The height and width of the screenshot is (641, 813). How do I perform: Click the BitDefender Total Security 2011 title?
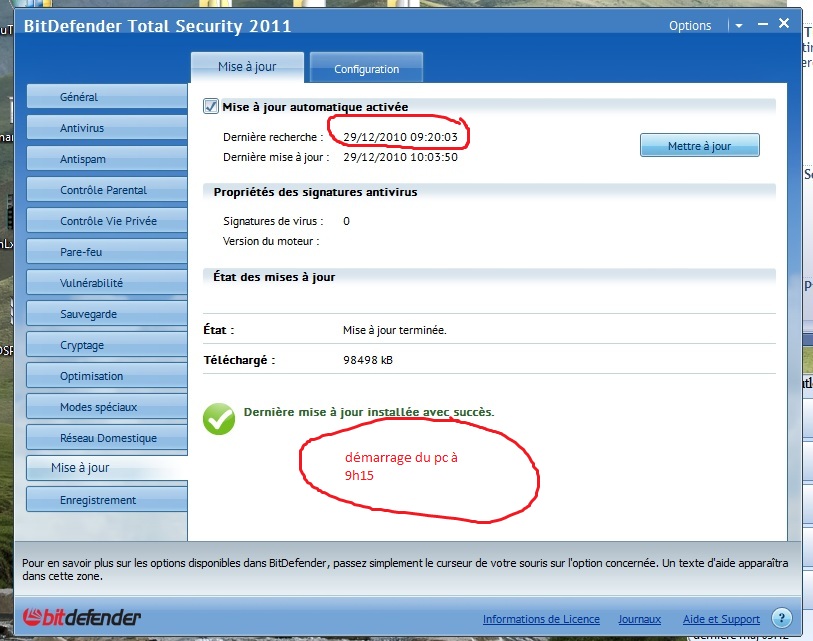[158, 26]
